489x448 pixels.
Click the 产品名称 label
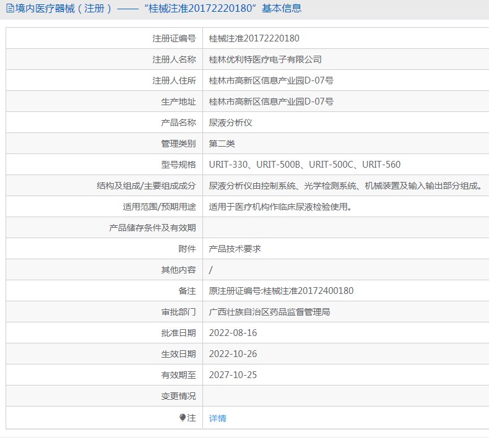(178, 123)
